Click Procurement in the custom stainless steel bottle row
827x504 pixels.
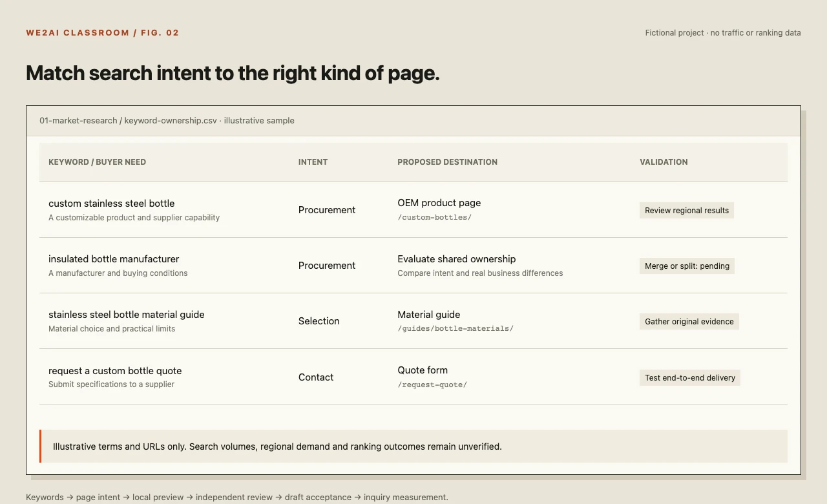327,210
